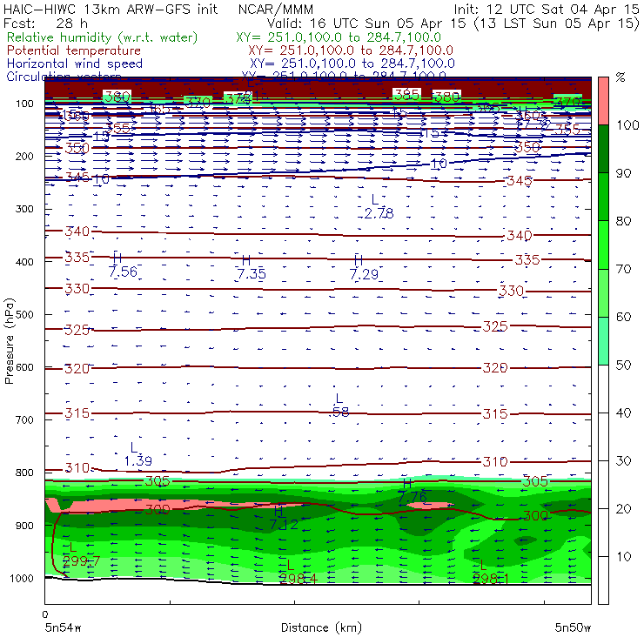Viewport: 644px width, 644px height.
Task: Click the low-level wind maximum value '7.76'
Action: (413, 497)
